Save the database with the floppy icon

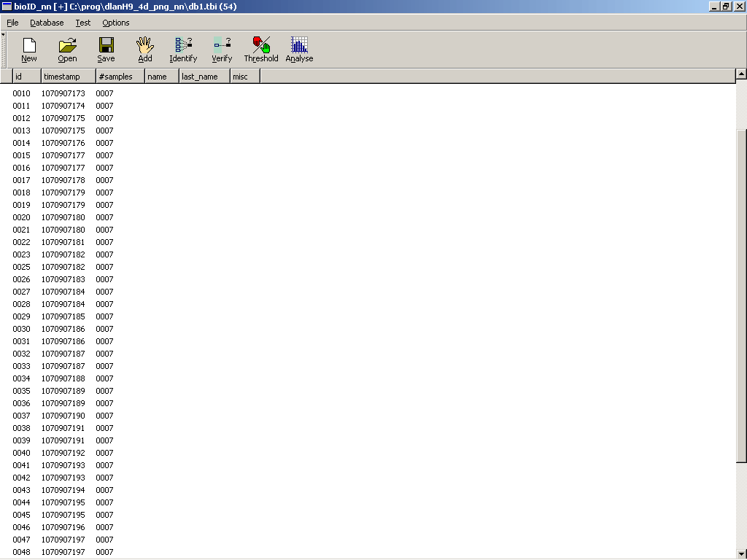pos(106,49)
